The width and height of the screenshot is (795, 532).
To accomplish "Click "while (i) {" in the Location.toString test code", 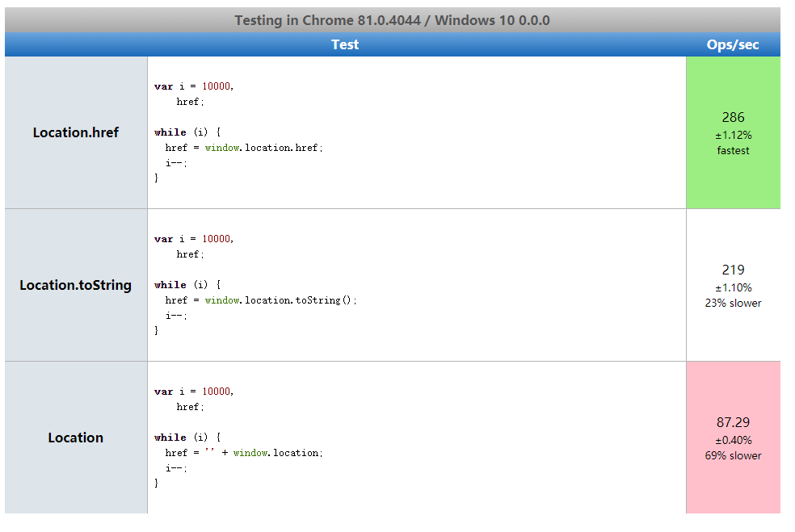I will (x=187, y=285).
